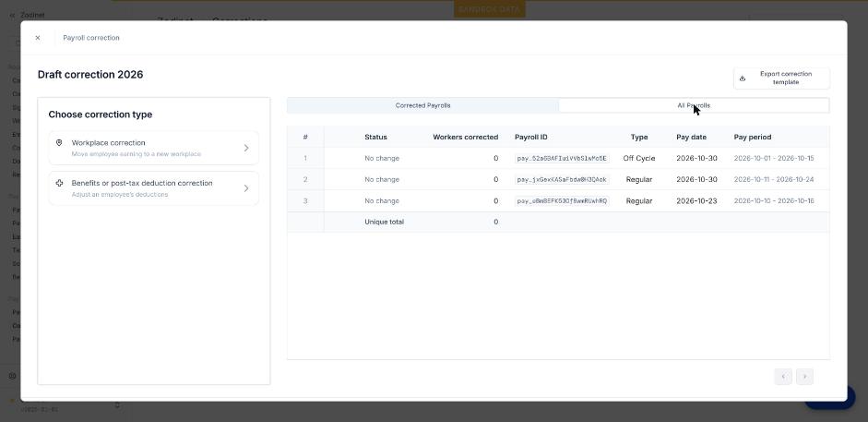Click row number 3 in the table
Screen dimensions: 868x422
pyautogui.click(x=305, y=201)
